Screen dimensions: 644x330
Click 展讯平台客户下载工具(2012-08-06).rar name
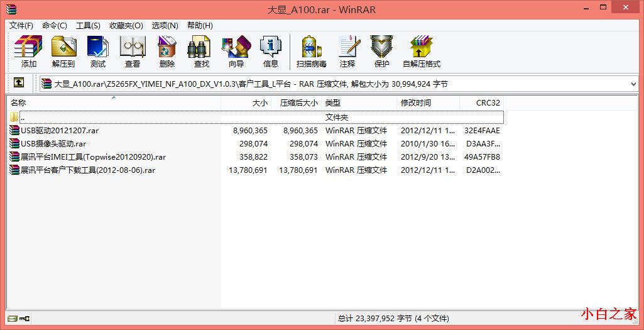point(88,170)
